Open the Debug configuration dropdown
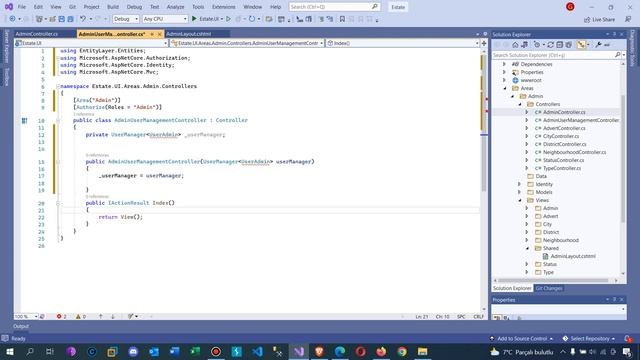Image resolution: width=640 pixels, height=360 pixels. click(125, 19)
